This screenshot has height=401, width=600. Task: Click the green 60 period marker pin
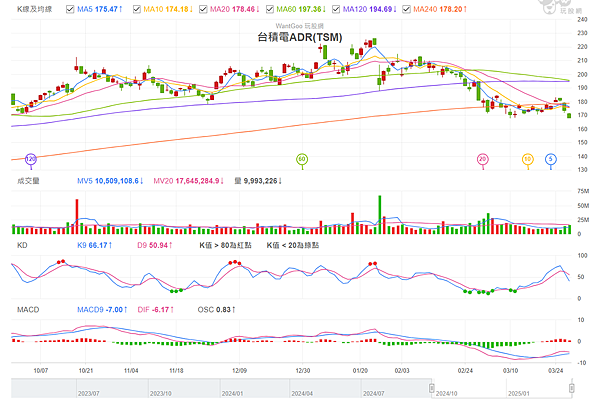tap(302, 160)
